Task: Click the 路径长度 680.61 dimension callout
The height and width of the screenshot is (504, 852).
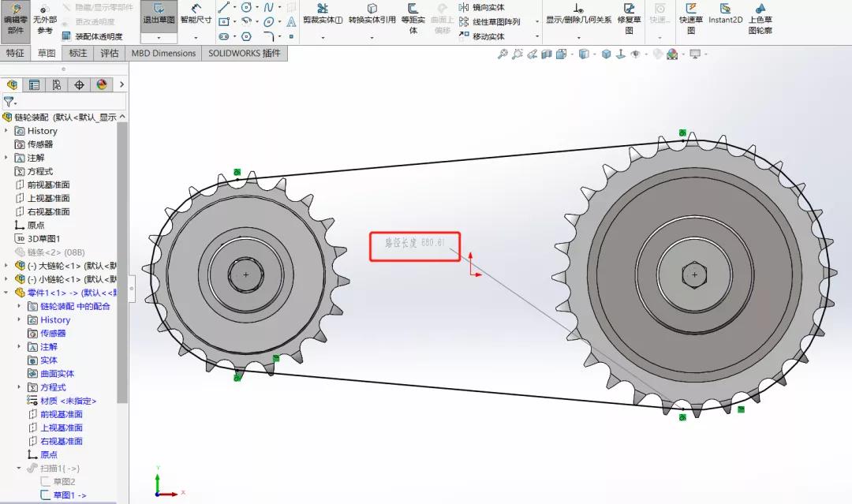Action: pyautogui.click(x=415, y=246)
